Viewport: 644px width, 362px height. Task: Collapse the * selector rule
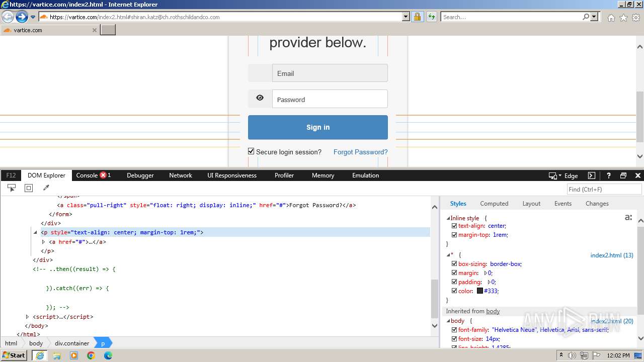448,255
